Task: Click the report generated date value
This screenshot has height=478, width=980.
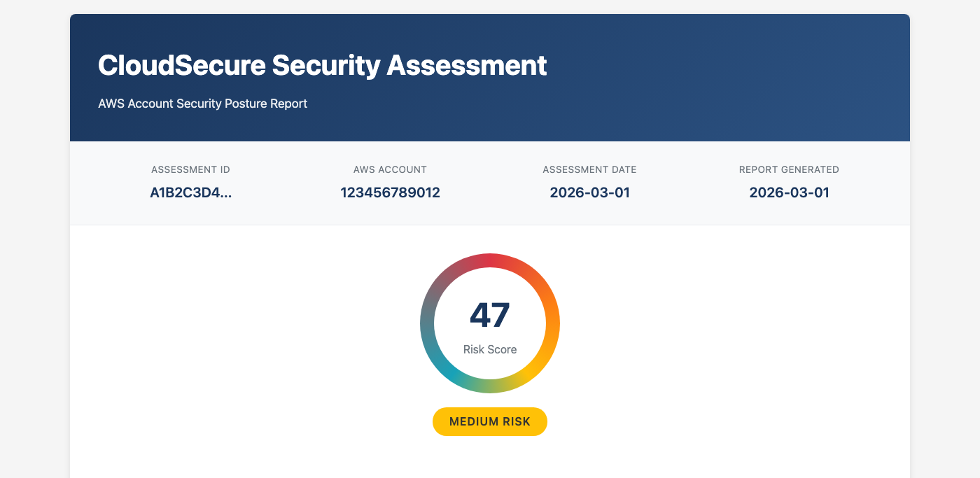Action: pyautogui.click(x=789, y=192)
